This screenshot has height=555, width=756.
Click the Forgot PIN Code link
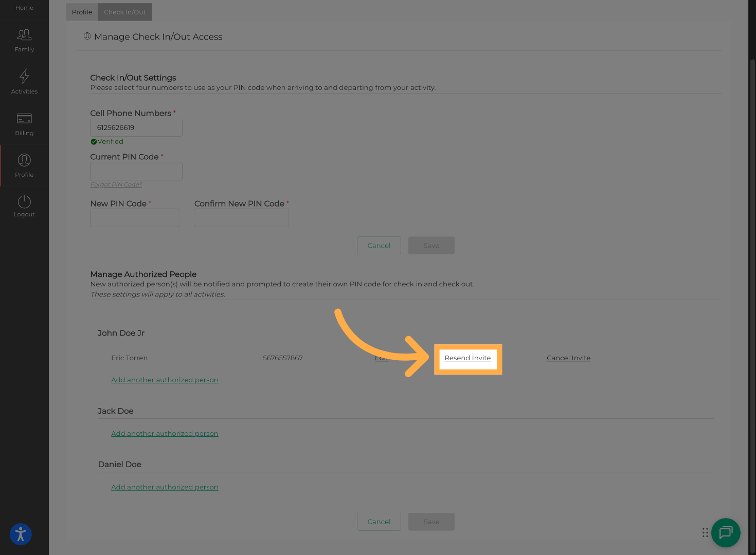pos(116,184)
